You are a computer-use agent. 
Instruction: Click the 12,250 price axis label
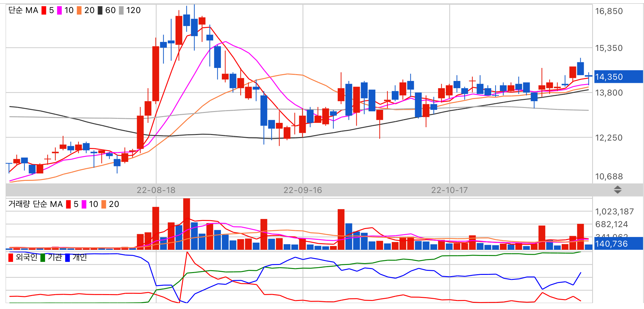coord(609,138)
